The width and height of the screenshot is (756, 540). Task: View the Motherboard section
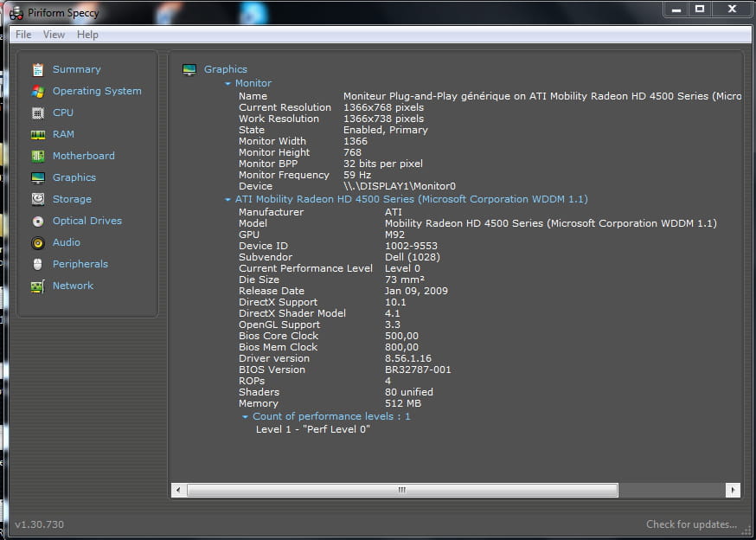point(84,156)
